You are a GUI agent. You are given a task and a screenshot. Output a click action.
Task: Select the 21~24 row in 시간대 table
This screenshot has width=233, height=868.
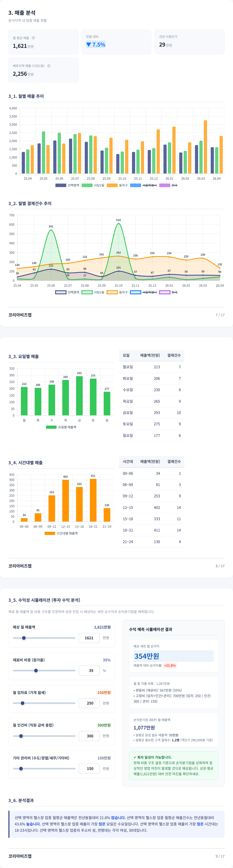152,542
